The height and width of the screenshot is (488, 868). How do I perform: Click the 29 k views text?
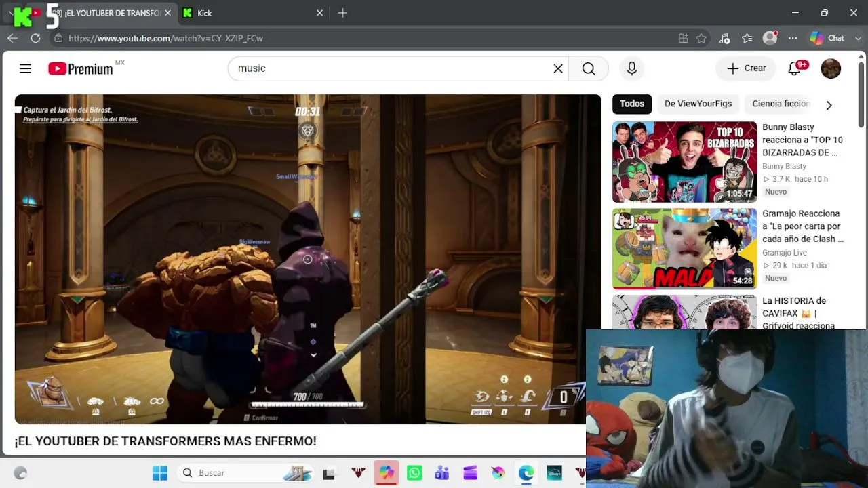coord(775,266)
